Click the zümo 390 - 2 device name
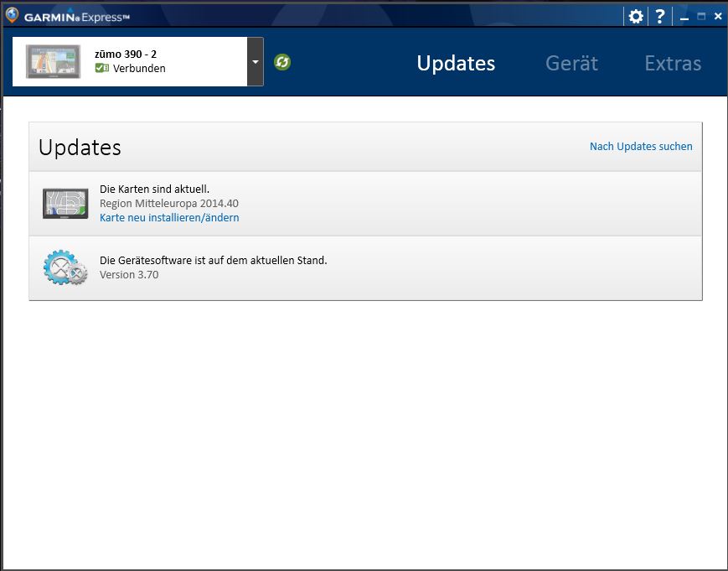The image size is (728, 571). pos(126,54)
